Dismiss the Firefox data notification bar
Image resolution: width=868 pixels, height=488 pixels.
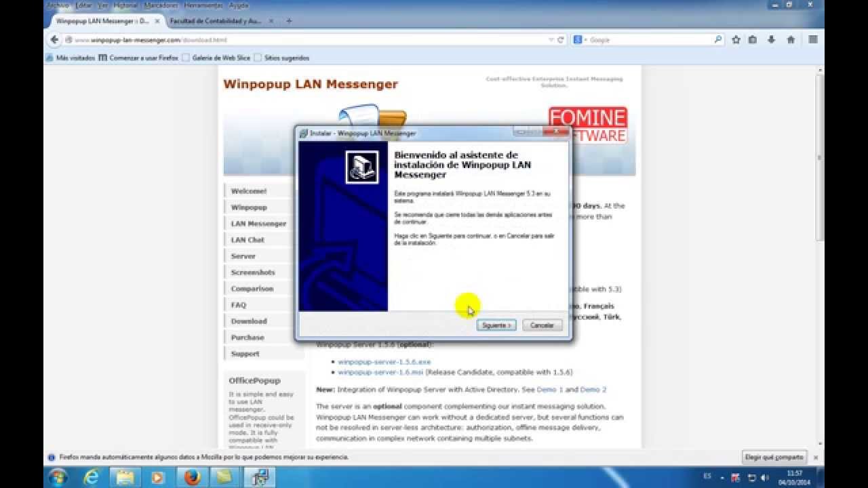coord(816,457)
